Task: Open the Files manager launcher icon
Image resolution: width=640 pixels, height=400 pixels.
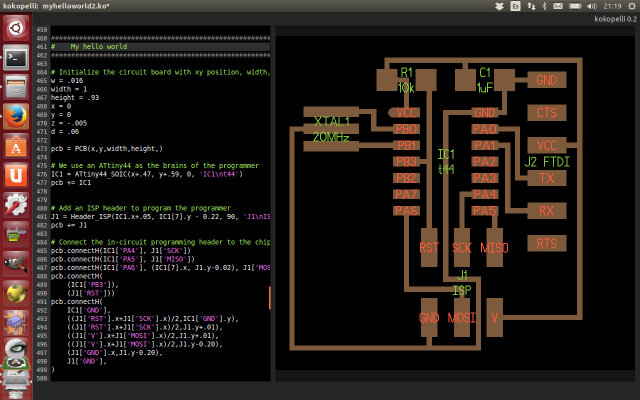Action: tap(16, 87)
